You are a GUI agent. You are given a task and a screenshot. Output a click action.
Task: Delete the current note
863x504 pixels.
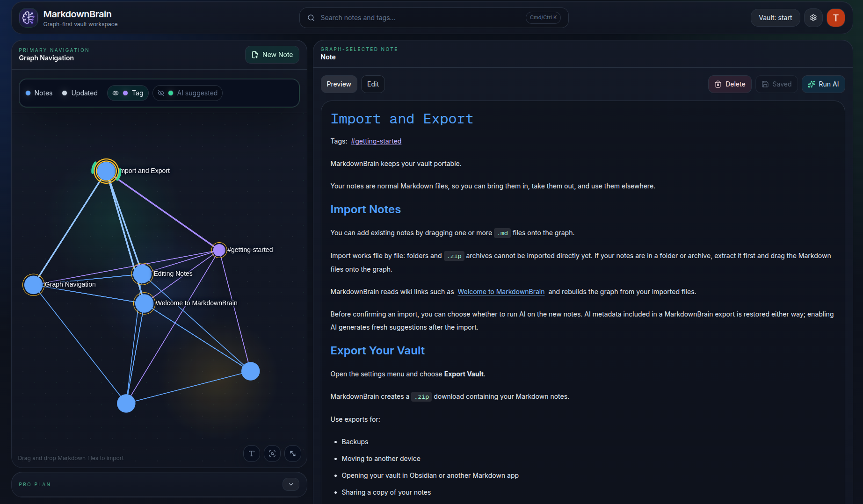[x=730, y=84]
